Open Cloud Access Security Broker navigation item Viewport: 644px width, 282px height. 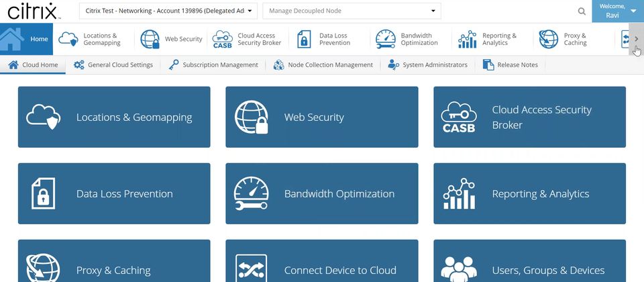tap(247, 39)
